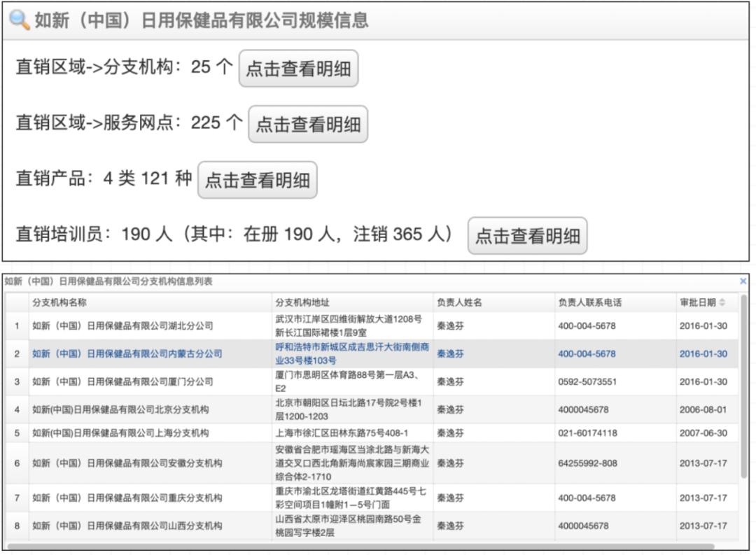Click the magnifier icon beside company title
This screenshot has height=555, width=756.
click(x=19, y=20)
